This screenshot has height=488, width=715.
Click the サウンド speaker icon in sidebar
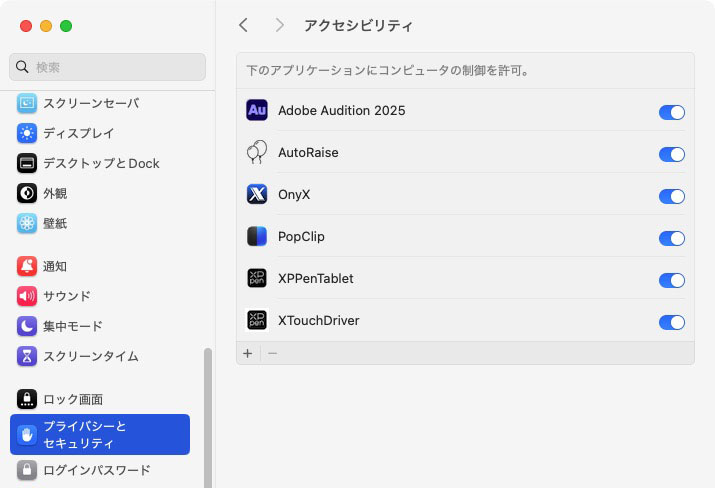point(27,296)
